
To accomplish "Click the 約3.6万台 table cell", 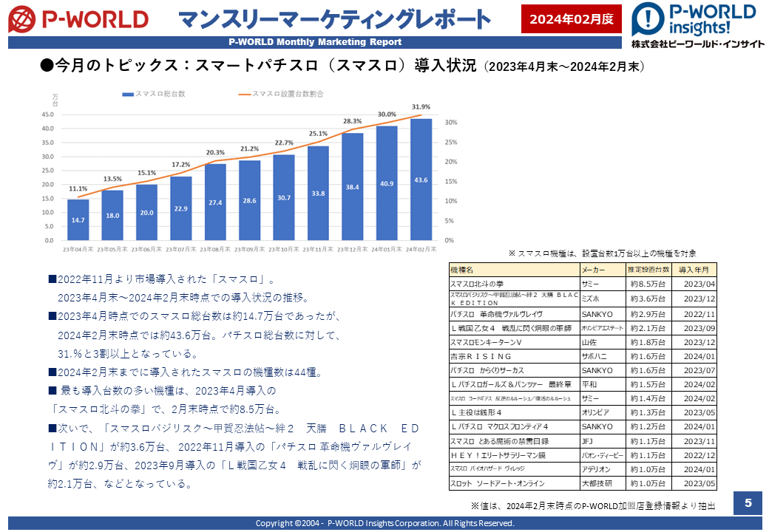I will pyautogui.click(x=648, y=299).
